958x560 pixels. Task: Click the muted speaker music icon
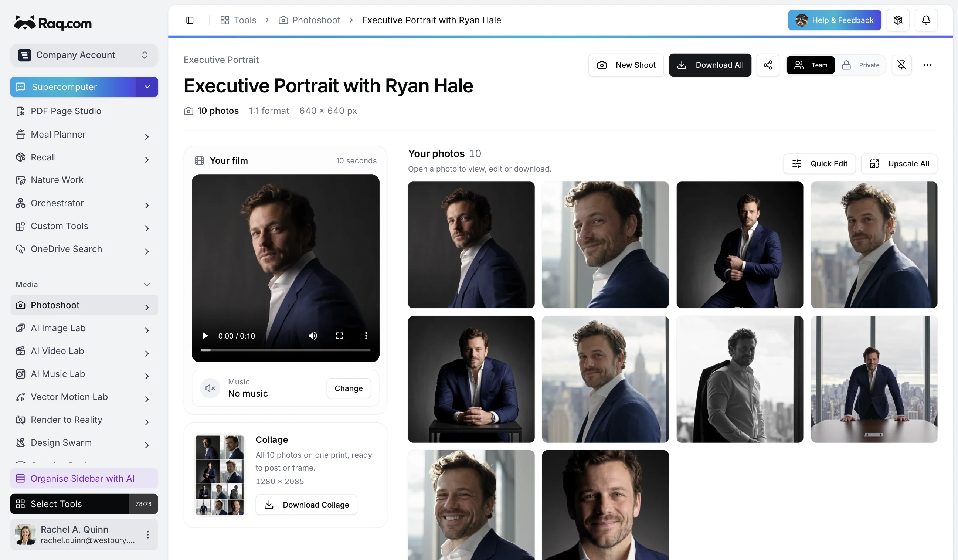click(x=210, y=388)
